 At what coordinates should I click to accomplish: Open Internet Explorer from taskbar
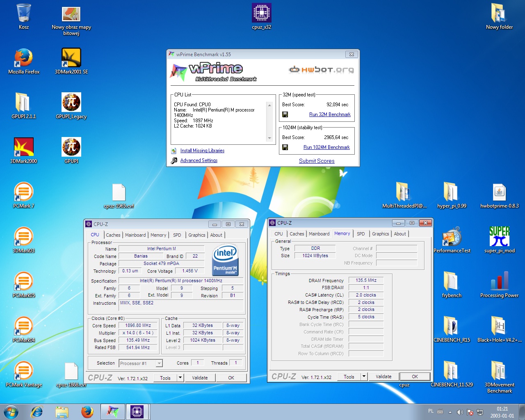[x=37, y=412]
